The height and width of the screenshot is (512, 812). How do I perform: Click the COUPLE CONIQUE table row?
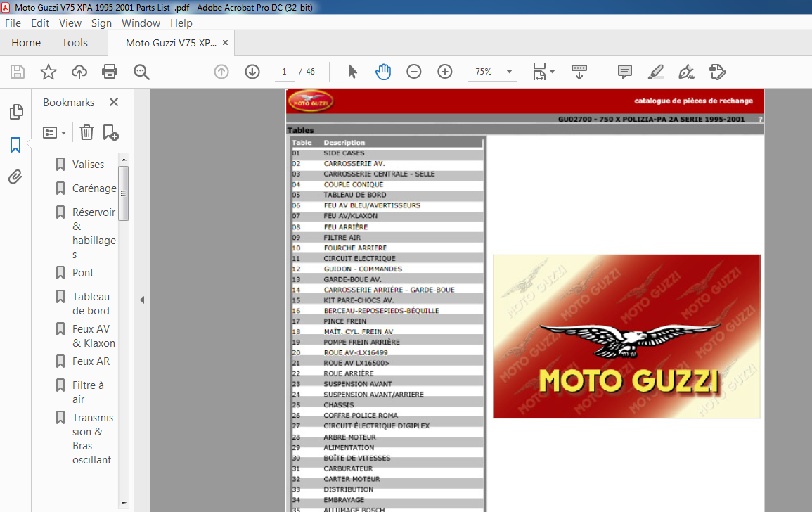coord(387,184)
